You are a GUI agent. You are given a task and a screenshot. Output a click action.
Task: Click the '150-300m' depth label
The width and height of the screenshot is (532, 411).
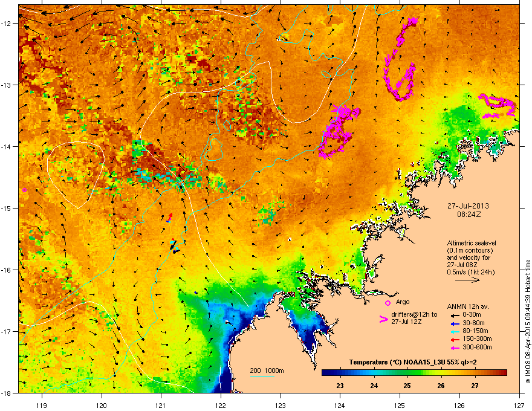pos(477,338)
